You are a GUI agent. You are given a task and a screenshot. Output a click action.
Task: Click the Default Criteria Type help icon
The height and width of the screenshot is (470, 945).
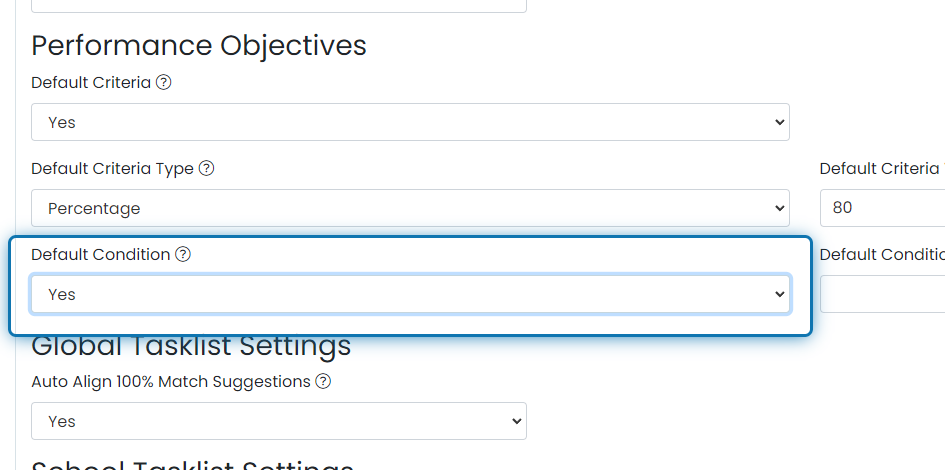click(207, 169)
